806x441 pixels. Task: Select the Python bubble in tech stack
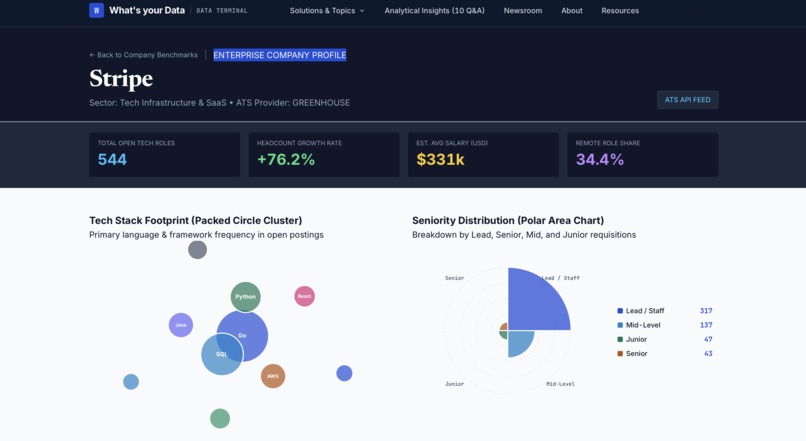(x=245, y=297)
